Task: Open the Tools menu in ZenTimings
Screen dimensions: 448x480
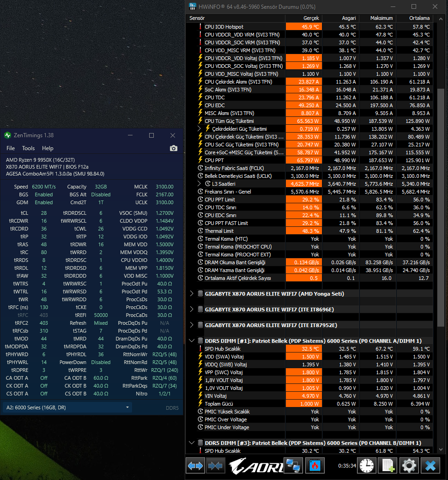Action: click(28, 148)
